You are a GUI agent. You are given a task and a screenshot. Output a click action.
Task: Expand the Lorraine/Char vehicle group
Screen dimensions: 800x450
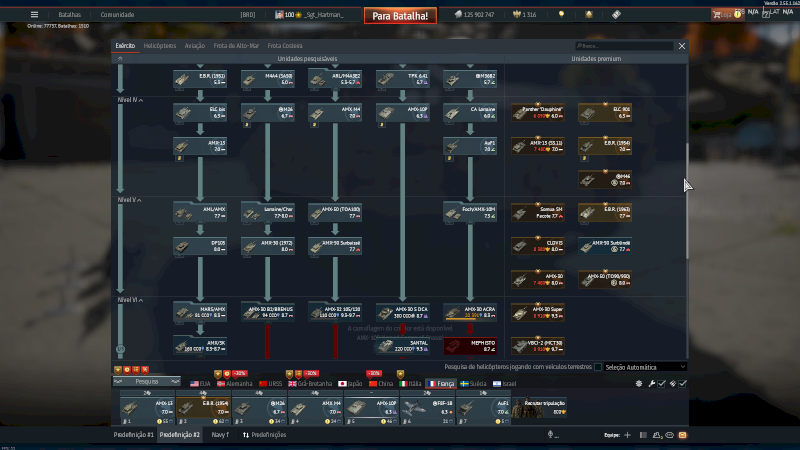(x=267, y=213)
